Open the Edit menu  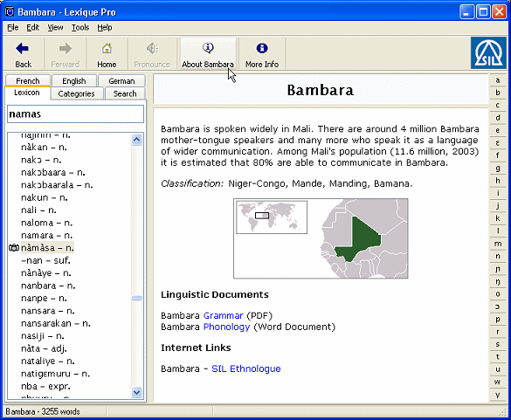click(x=32, y=28)
